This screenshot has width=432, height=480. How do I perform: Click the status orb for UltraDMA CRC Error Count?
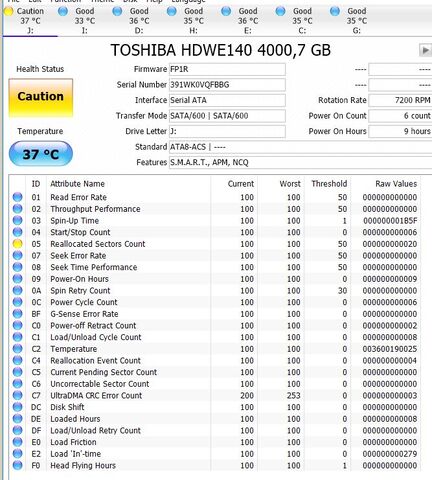(17, 395)
